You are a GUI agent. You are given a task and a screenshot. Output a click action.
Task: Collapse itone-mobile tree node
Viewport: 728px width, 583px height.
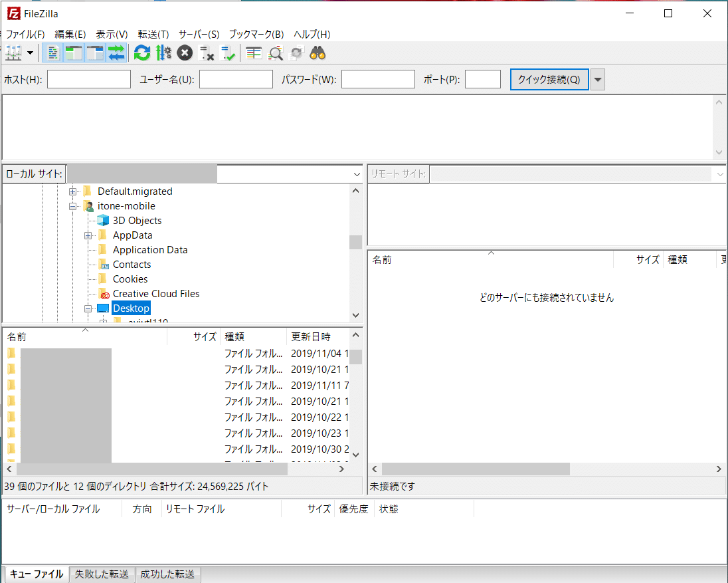[x=72, y=206]
